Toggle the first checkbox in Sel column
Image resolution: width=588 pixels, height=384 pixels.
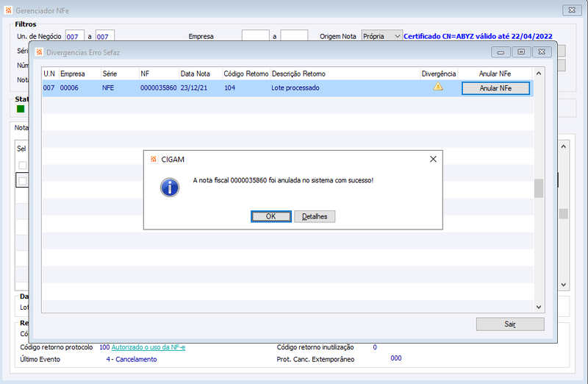(x=23, y=166)
